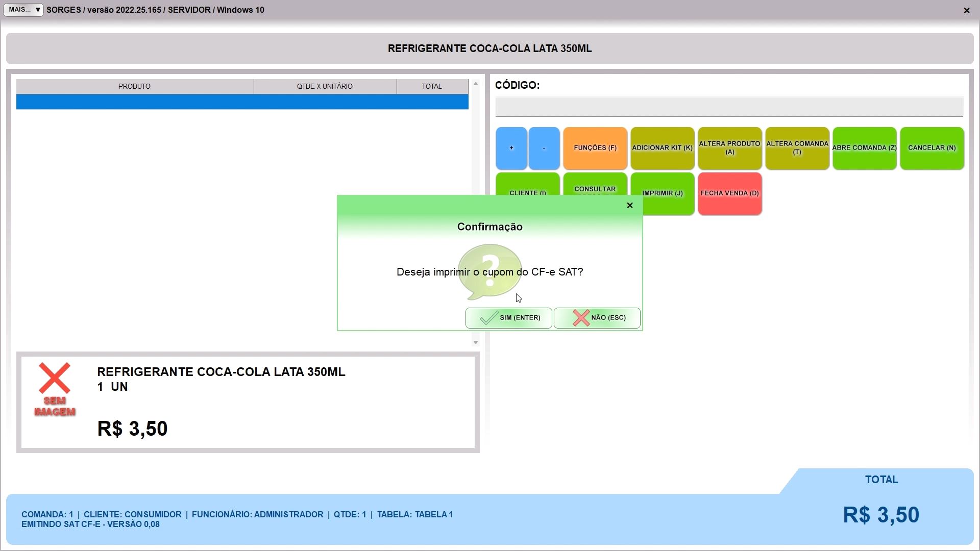
Task: Open FUNÇÕES (F) menu button
Action: pos(595,148)
